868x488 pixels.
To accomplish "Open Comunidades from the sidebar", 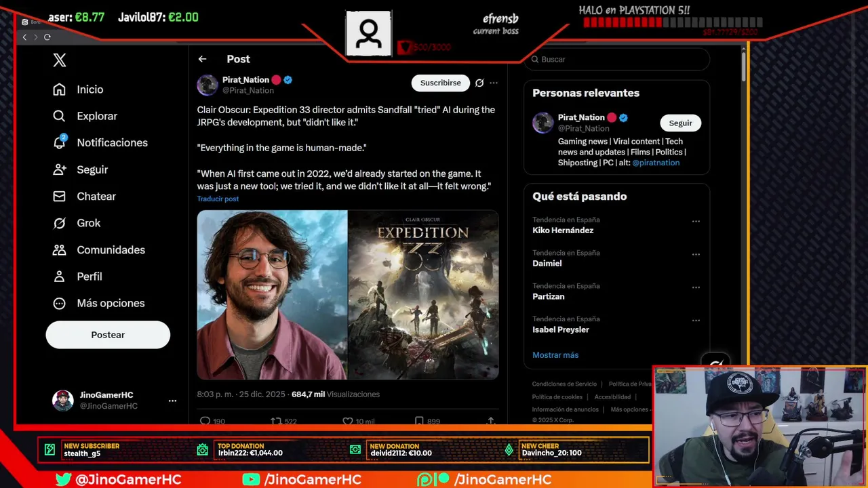I will pos(98,249).
